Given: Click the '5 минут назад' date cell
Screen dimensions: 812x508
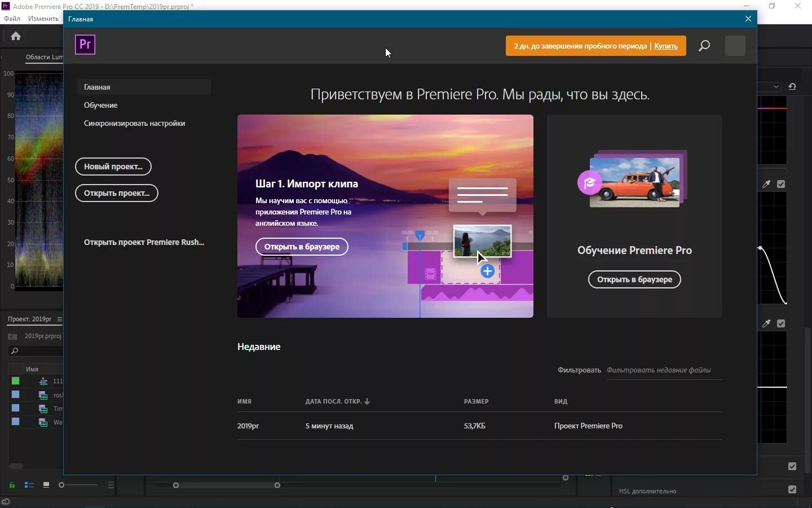Looking at the screenshot, I should 329,426.
